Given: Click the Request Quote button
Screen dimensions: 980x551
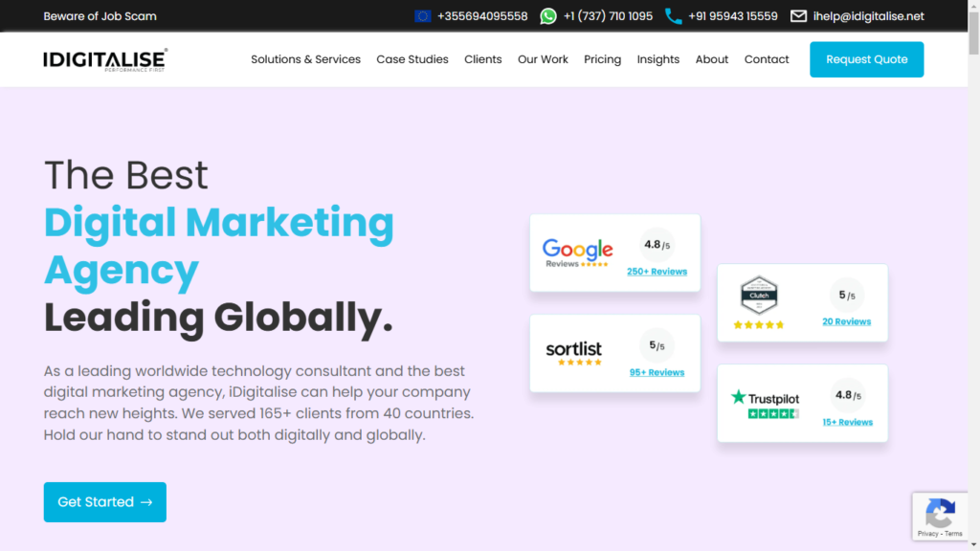Looking at the screenshot, I should (866, 59).
